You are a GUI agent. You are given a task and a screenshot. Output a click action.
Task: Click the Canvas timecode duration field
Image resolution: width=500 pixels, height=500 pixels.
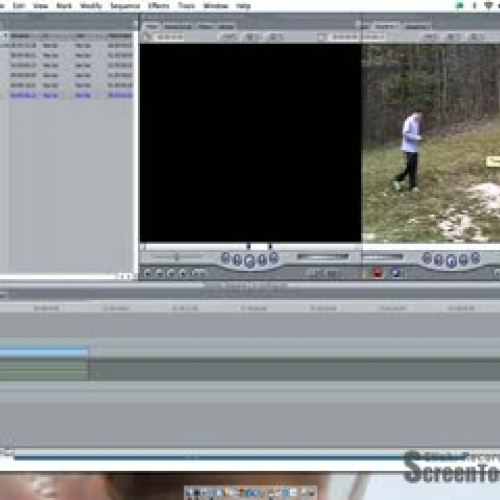[374, 37]
